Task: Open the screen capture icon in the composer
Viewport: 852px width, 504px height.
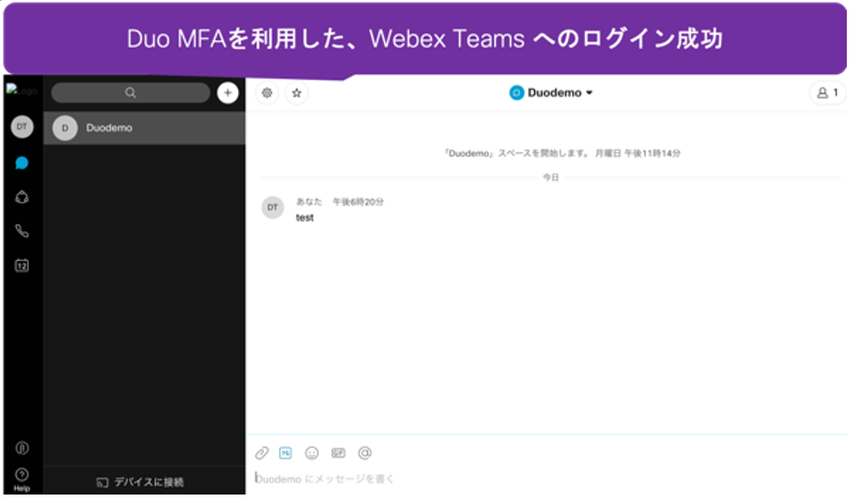Action: coord(285,453)
